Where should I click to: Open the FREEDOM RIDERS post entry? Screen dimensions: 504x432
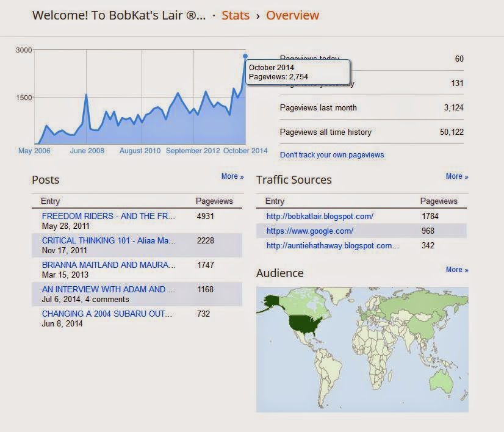pyautogui.click(x=109, y=216)
